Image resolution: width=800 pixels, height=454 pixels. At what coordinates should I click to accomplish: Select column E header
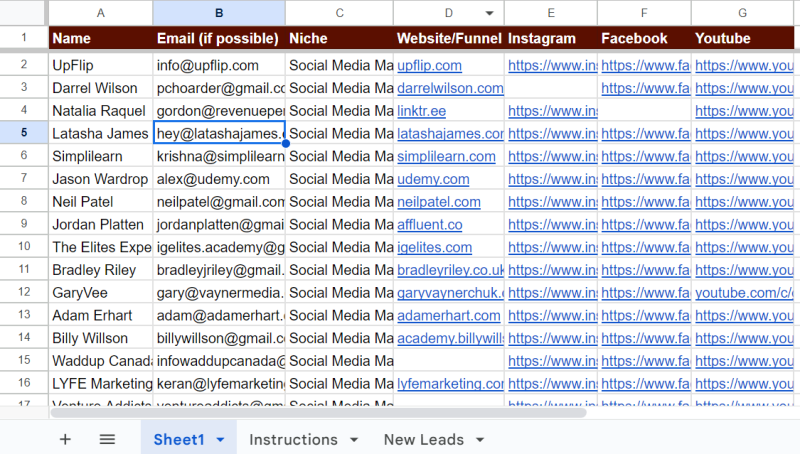551,13
